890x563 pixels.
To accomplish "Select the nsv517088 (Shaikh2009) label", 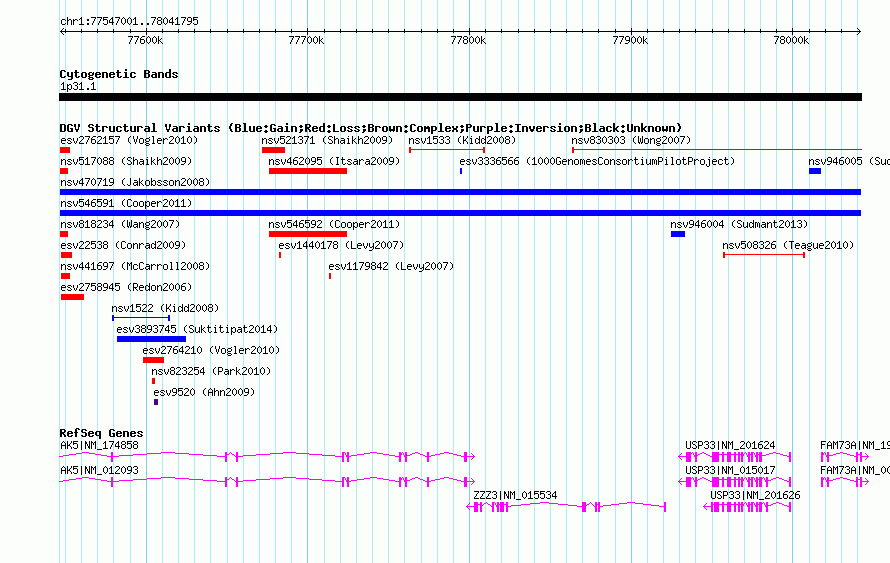I will tap(126, 161).
